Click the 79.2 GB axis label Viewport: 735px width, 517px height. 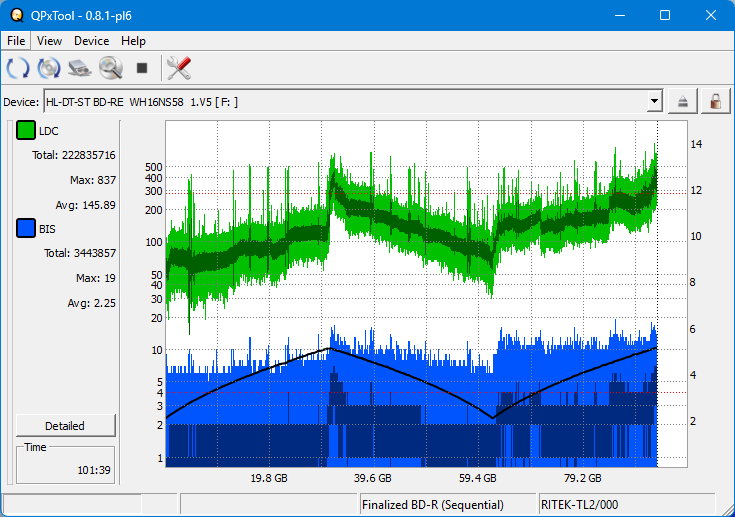tap(583, 478)
